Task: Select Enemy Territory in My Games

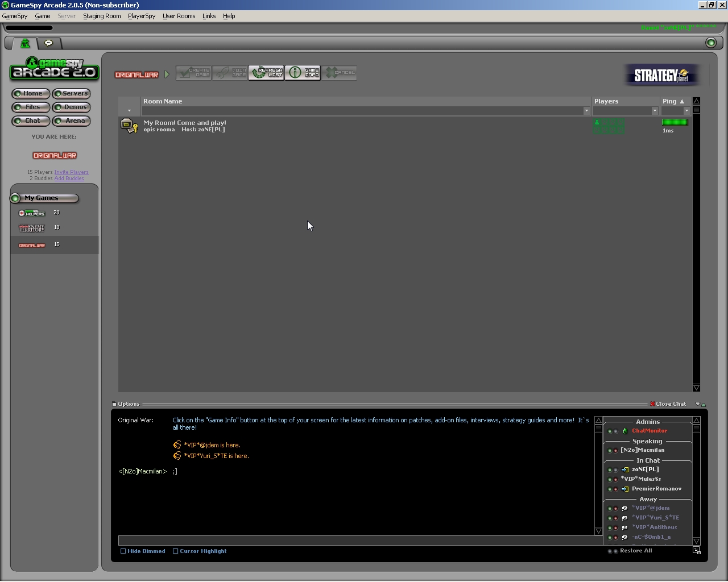Action: coord(32,228)
